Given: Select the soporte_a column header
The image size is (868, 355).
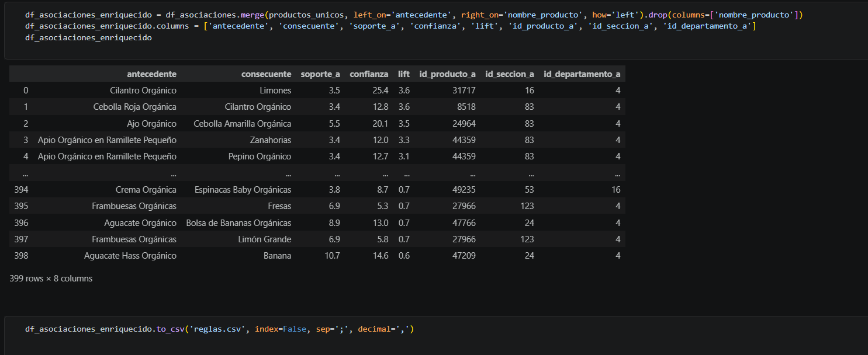Looking at the screenshot, I should pyautogui.click(x=320, y=74).
